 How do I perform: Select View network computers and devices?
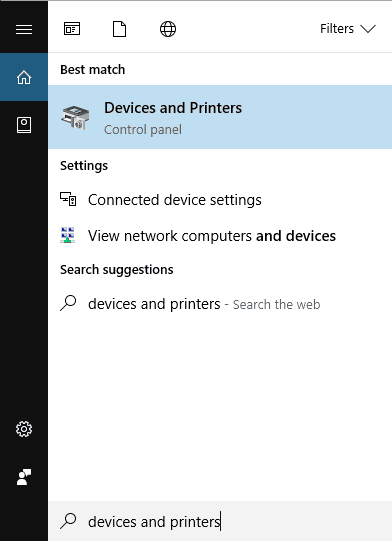pyautogui.click(x=220, y=236)
